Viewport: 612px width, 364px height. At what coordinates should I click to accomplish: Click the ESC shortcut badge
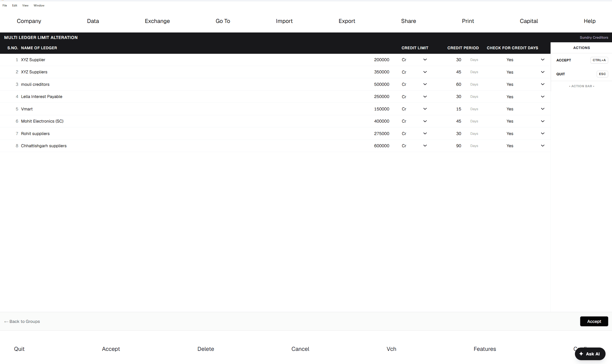coord(602,74)
